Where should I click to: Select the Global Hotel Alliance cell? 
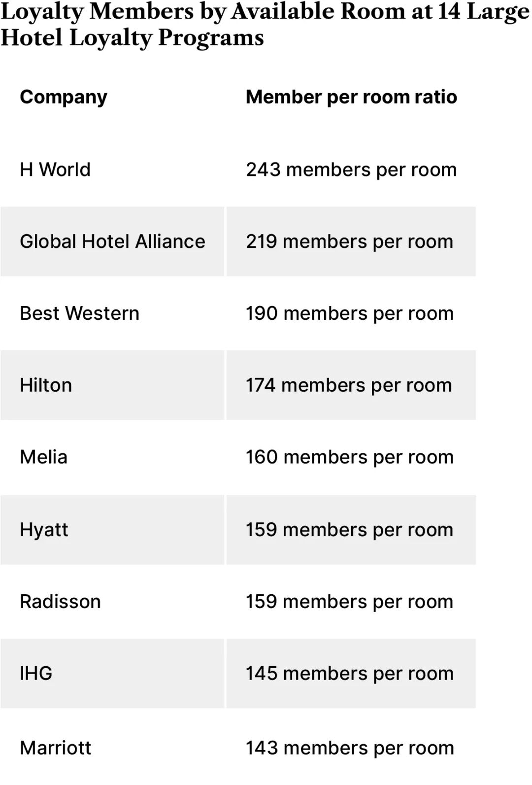[112, 241]
